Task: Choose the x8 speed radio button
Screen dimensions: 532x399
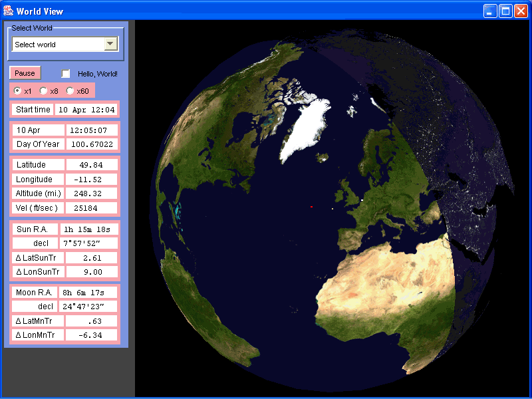Action: click(43, 90)
